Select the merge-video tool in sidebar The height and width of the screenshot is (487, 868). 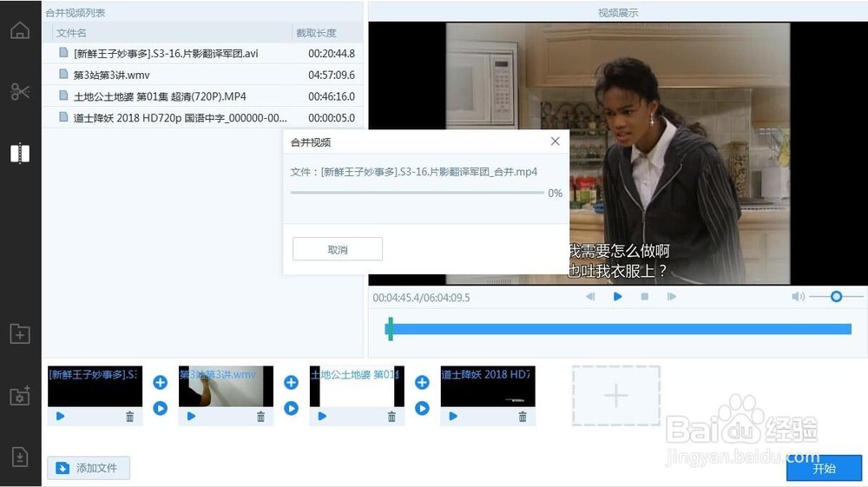pyautogui.click(x=20, y=154)
